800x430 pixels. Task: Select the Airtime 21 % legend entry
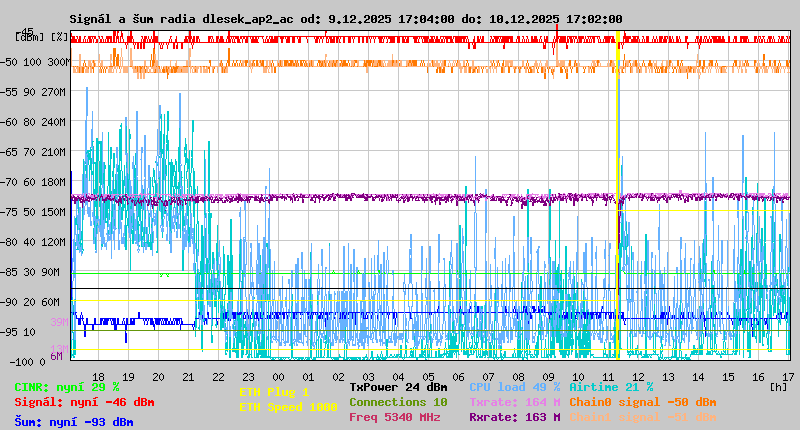pyautogui.click(x=611, y=386)
